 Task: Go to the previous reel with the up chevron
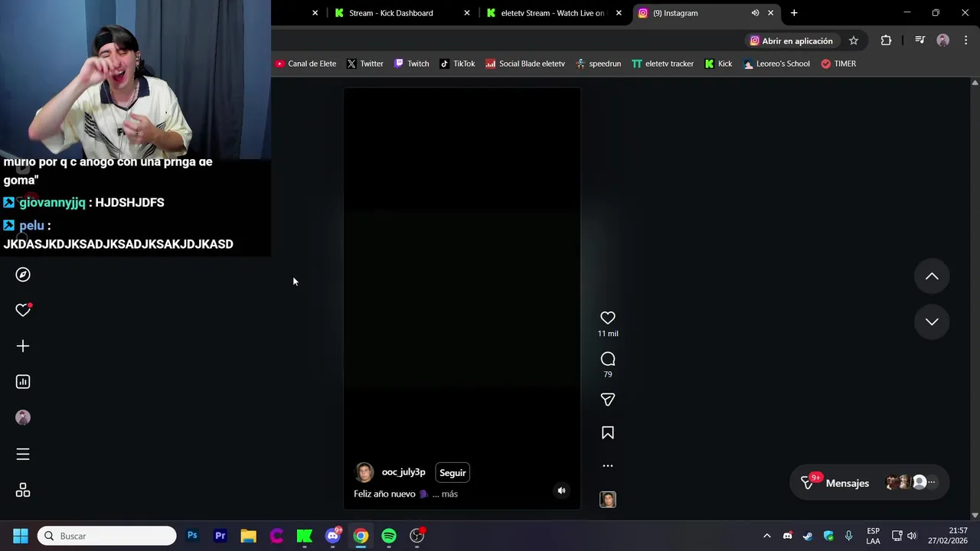point(932,276)
